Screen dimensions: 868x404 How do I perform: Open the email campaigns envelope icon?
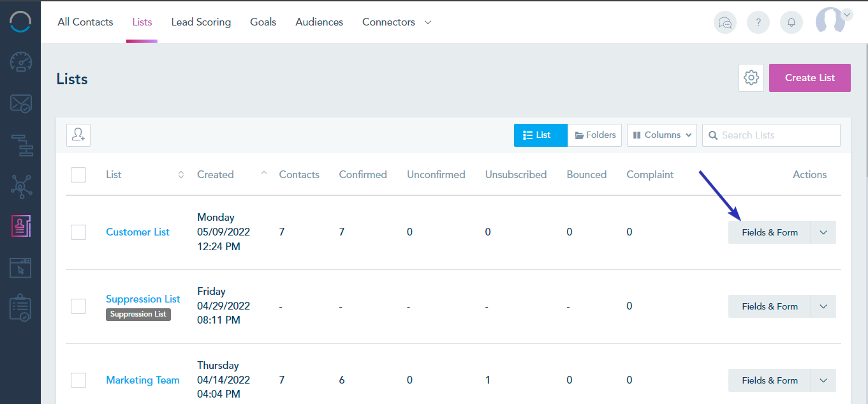click(x=20, y=103)
